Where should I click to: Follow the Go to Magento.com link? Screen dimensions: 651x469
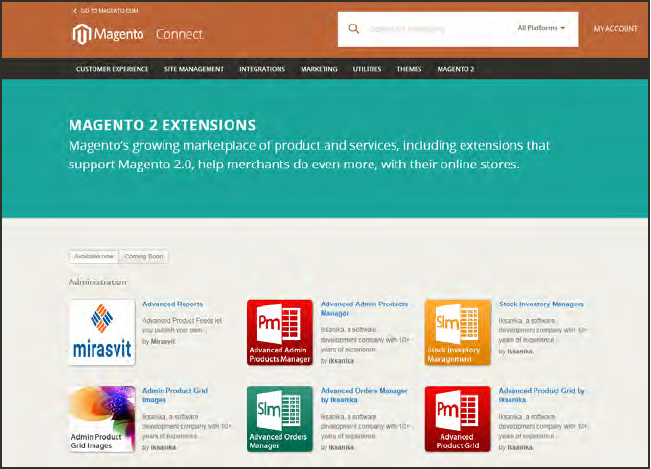click(x=106, y=11)
